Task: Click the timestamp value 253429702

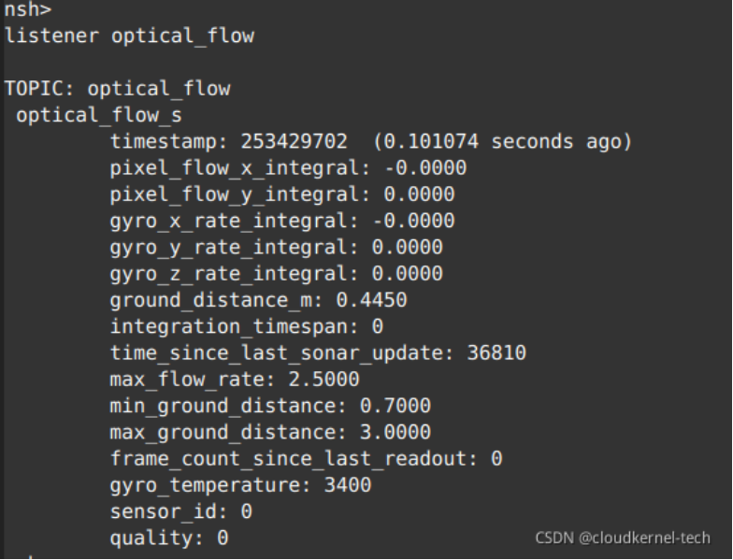Action: tap(295, 142)
